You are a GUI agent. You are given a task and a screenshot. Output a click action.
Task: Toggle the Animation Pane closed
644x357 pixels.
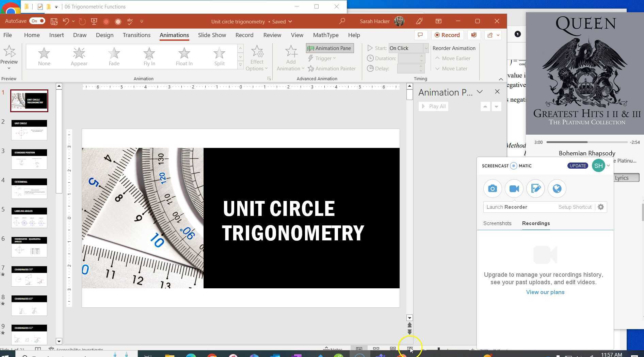tap(329, 48)
